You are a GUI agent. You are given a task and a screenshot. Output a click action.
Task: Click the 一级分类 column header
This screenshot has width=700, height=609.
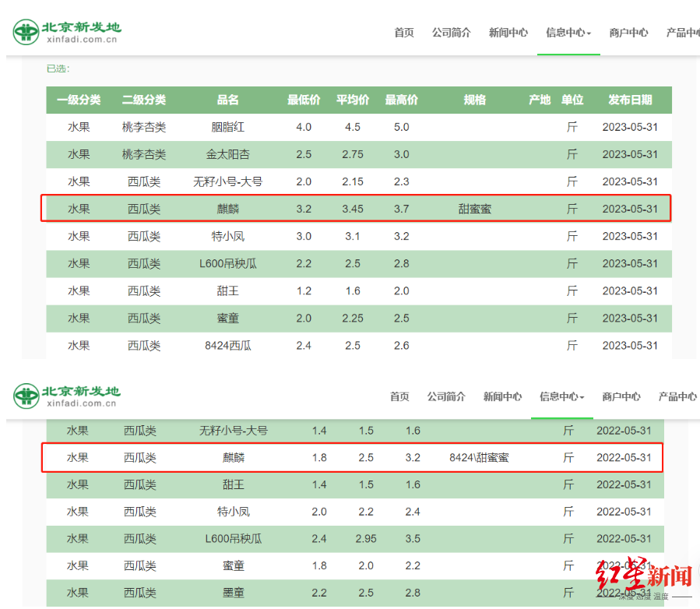(79, 100)
